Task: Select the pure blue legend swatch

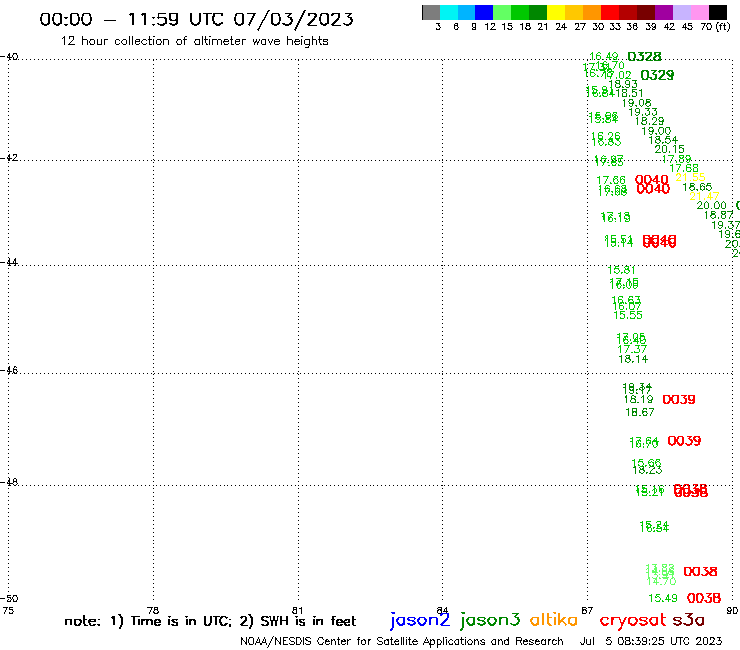Action: pos(484,12)
